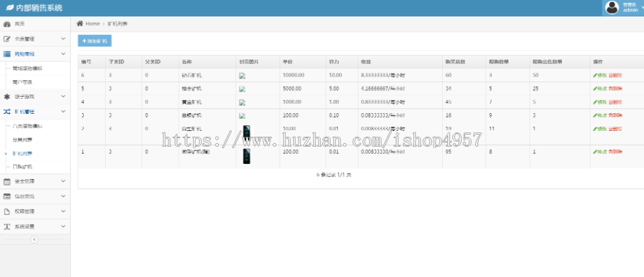The width and height of the screenshot is (644, 277).
Task: Open miner thumbnail in row number 2
Action: tap(246, 132)
